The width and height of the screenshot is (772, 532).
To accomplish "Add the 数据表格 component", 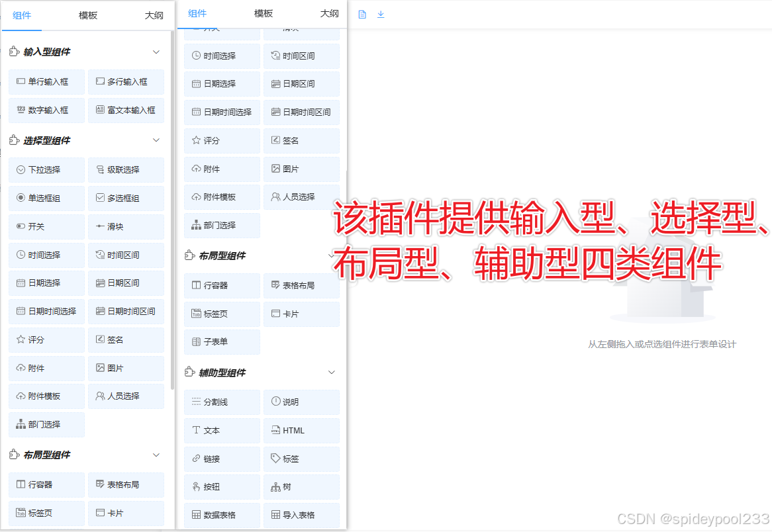I will coord(222,515).
